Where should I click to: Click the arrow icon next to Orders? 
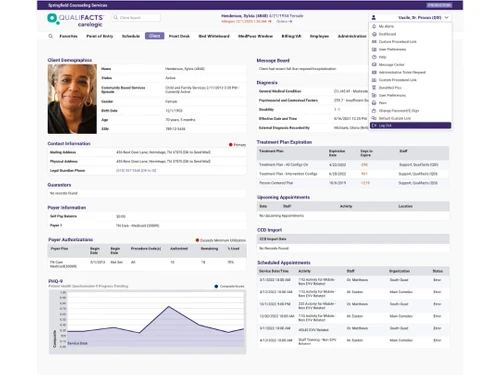click(290, 21)
